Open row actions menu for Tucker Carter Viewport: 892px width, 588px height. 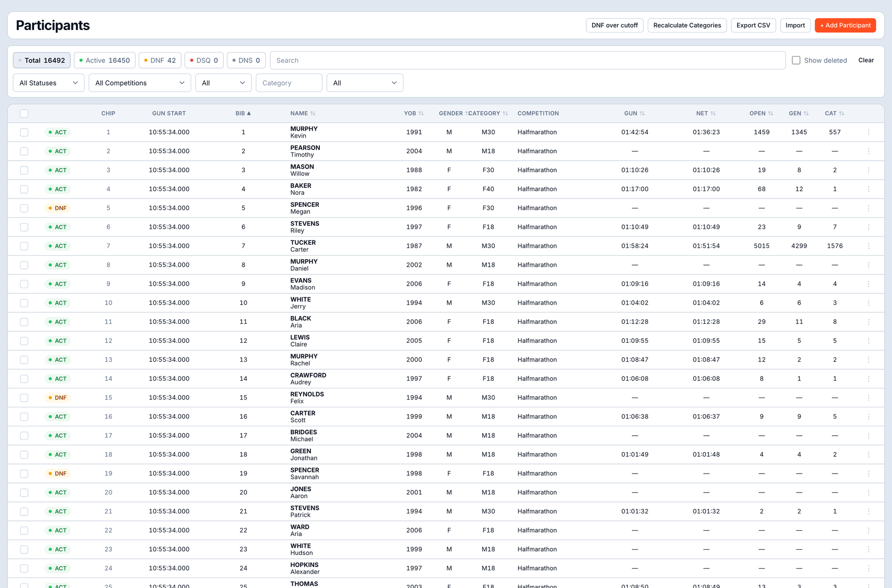click(x=868, y=246)
